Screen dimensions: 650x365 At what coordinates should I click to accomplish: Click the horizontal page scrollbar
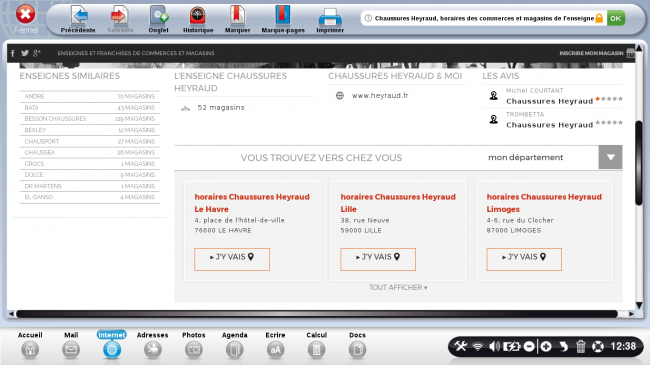317,314
